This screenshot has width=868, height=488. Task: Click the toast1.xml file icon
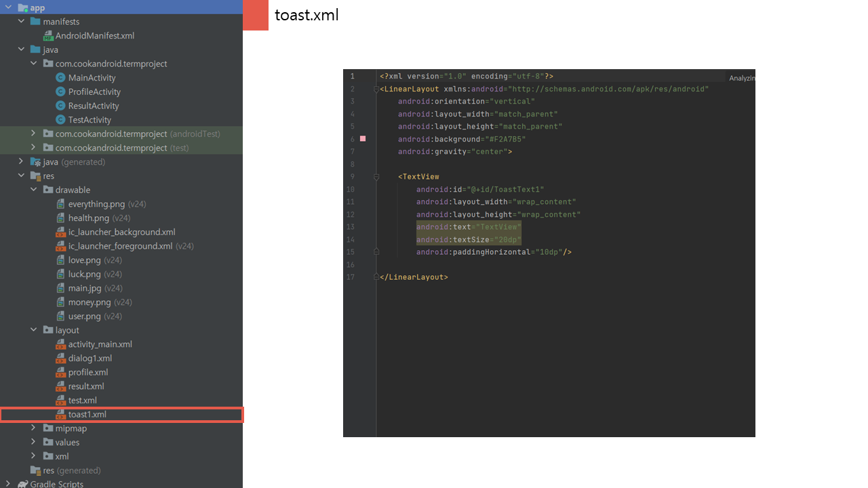[61, 414]
